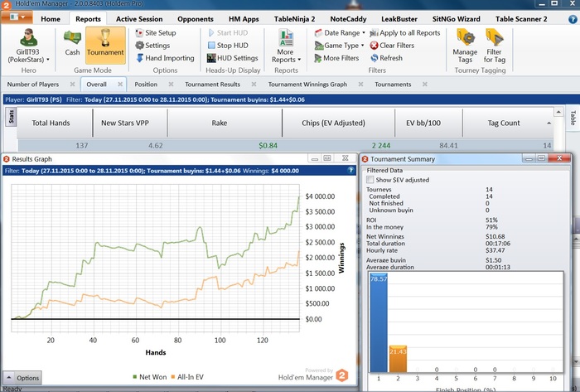Screen dimensions: 580x392
Task: Close the Overall report tab
Action: pos(120,85)
